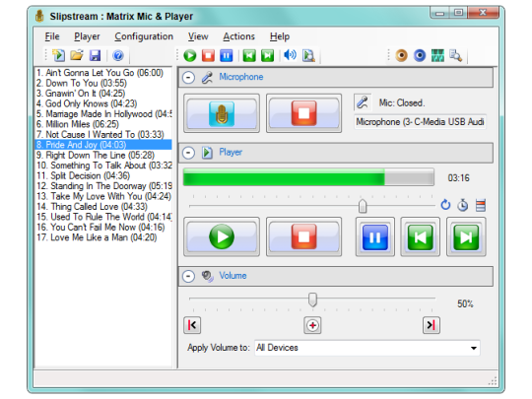
Task: Click the New playlist toolbar icon
Action: coord(59,55)
